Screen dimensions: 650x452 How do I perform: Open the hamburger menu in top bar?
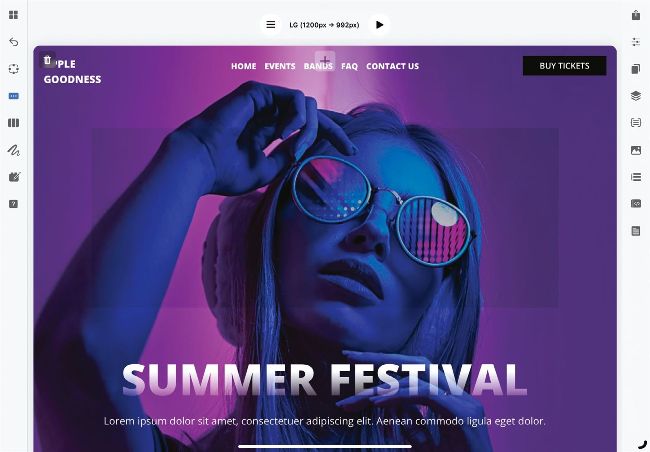(x=270, y=24)
